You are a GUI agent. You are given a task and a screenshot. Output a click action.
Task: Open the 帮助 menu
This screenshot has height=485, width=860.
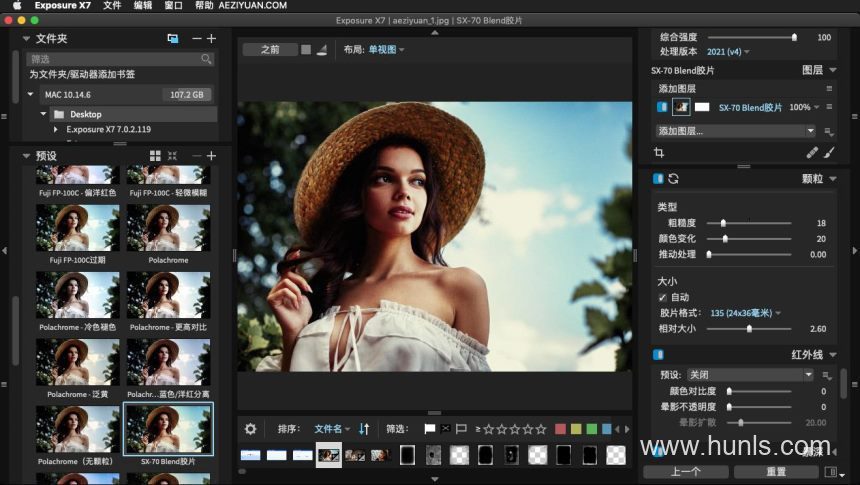pos(204,5)
